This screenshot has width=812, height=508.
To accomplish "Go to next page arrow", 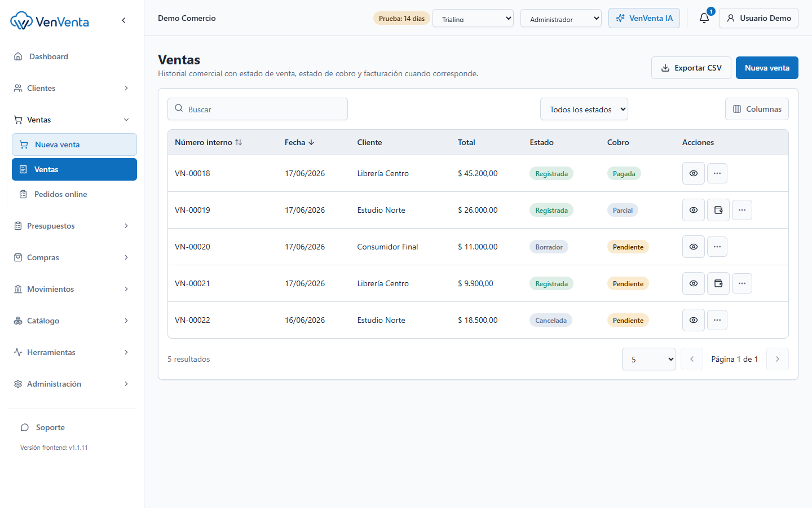I will pos(778,359).
